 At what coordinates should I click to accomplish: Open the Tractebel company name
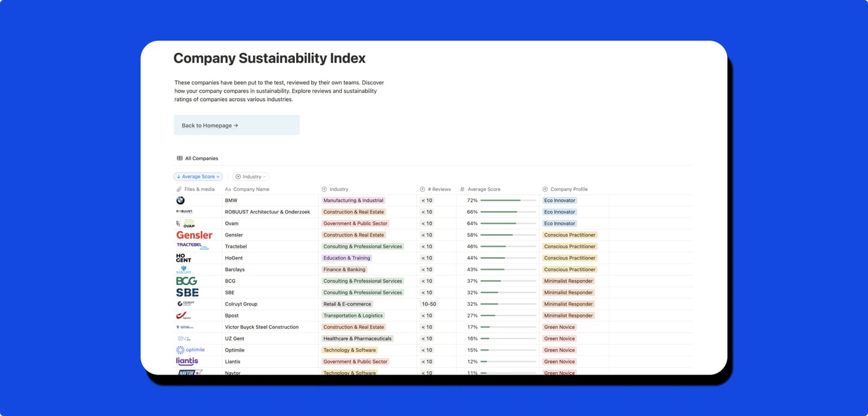236,246
